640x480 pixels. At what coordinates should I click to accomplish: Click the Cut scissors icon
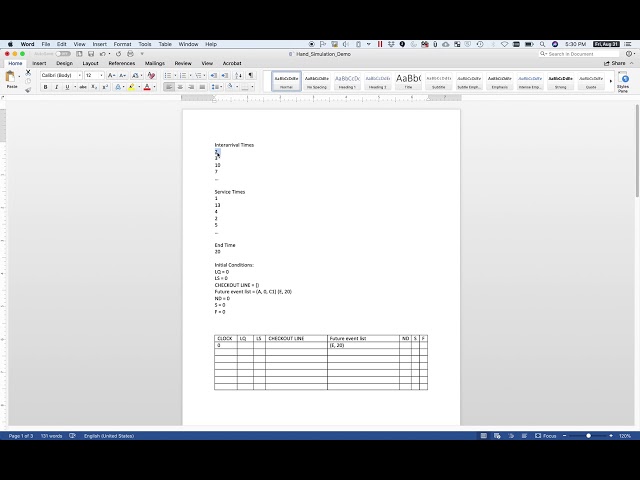(28, 72)
